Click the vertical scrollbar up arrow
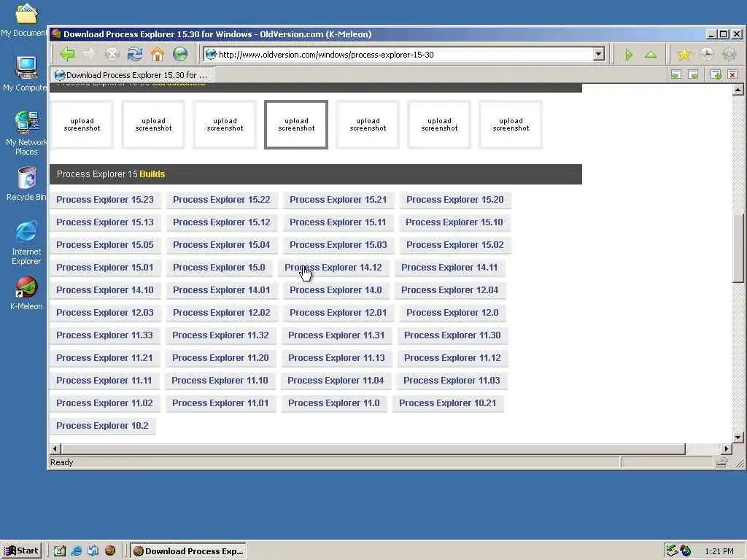747x560 pixels. pyautogui.click(x=738, y=90)
